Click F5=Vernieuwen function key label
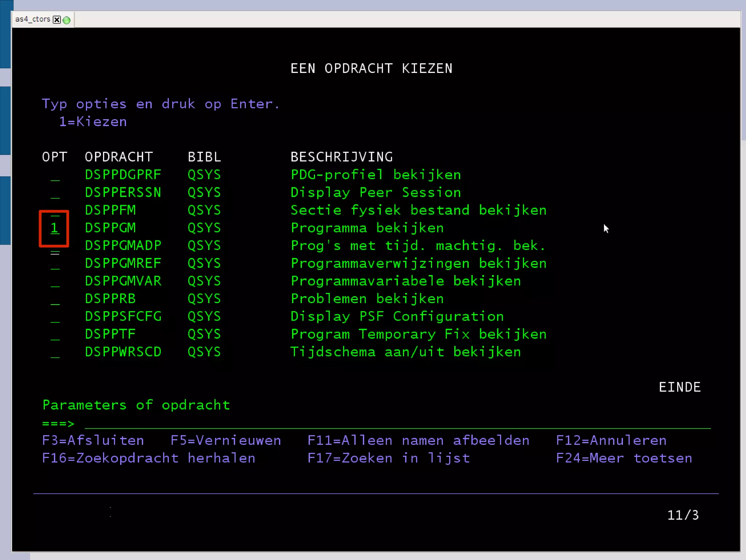This screenshot has width=746, height=560. coord(226,440)
